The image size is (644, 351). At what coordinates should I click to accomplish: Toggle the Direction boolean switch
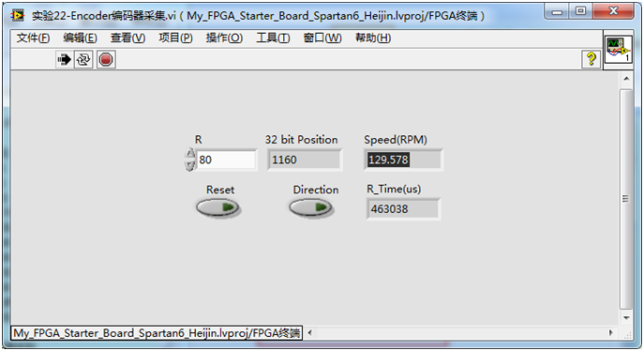click(x=311, y=207)
